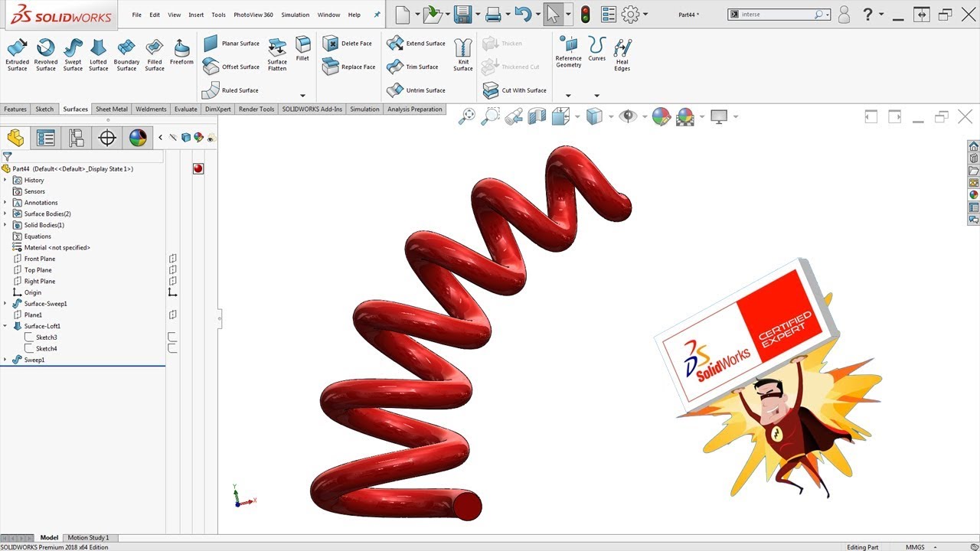Open the PhotoView 360 menu
Image resolution: width=980 pixels, height=551 pixels.
(253, 15)
